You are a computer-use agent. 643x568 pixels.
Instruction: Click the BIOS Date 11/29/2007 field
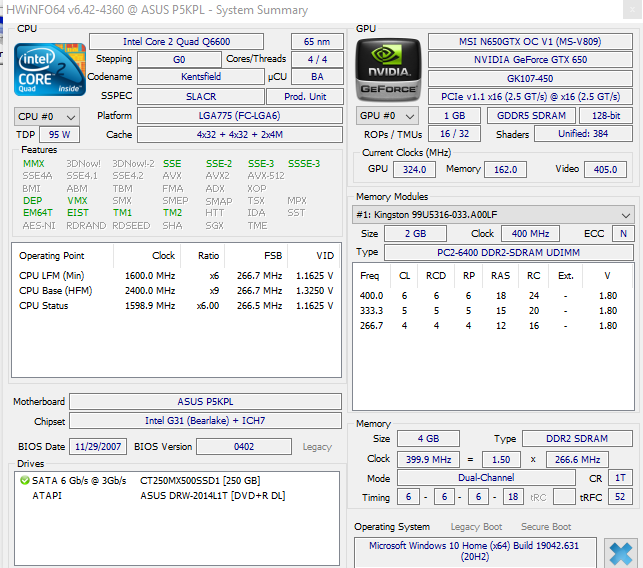[98, 447]
